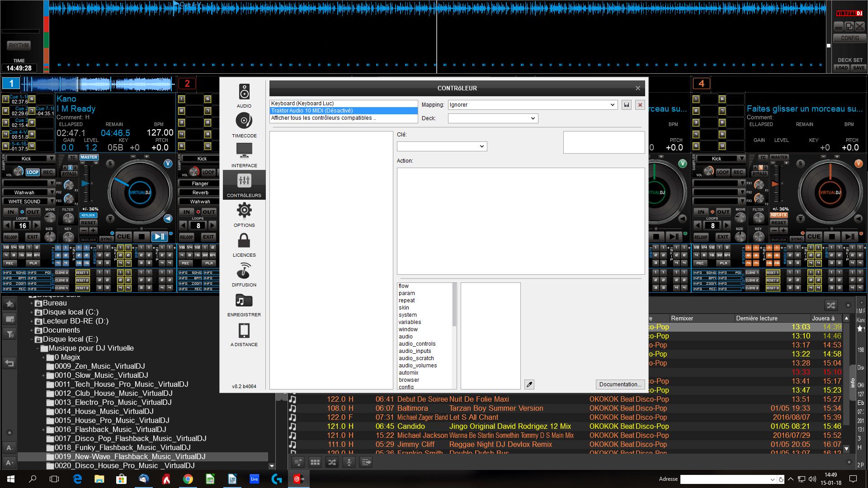Viewport: 868px width, 488px height.
Task: Toggle deck 1 KEYLOCK button
Action: coord(88,216)
